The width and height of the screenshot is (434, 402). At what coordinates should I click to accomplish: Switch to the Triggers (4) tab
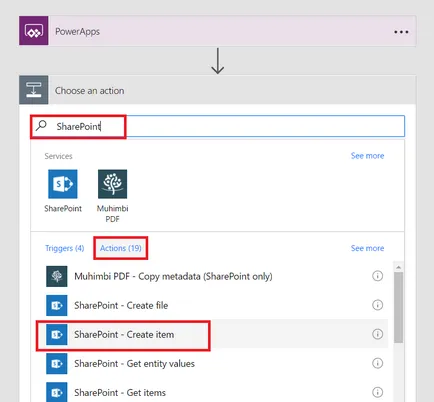click(x=65, y=248)
